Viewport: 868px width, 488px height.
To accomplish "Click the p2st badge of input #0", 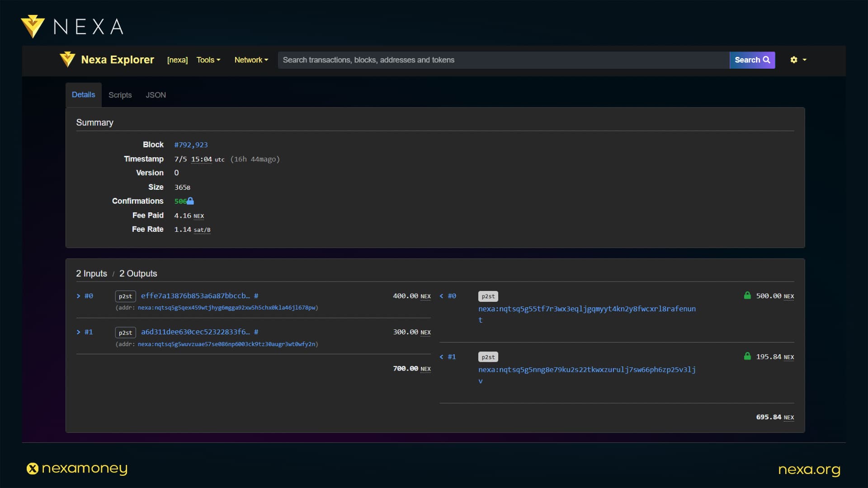I will 126,296.
